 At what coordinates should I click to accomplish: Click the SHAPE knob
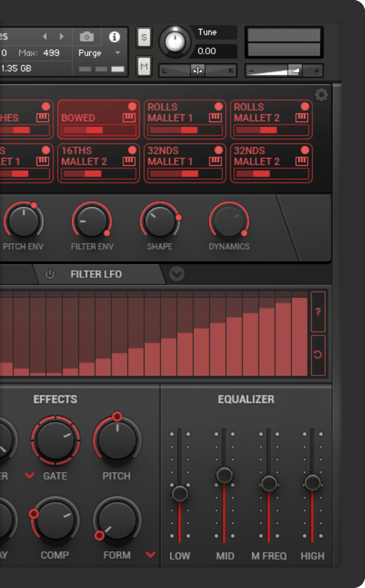(160, 221)
